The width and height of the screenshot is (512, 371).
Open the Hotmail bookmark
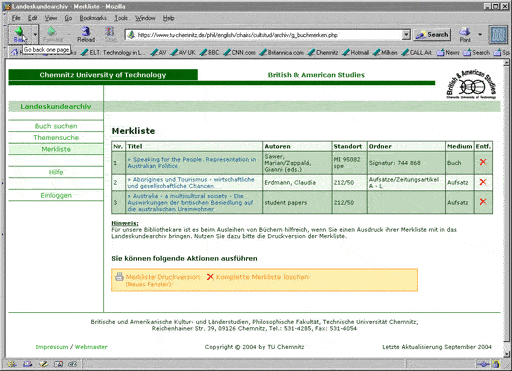[x=356, y=52]
